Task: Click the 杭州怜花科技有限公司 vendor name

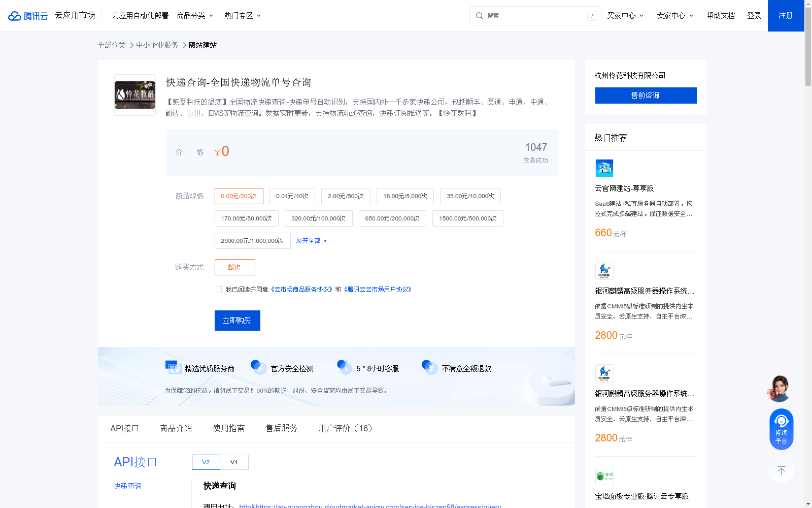Action: coord(630,76)
